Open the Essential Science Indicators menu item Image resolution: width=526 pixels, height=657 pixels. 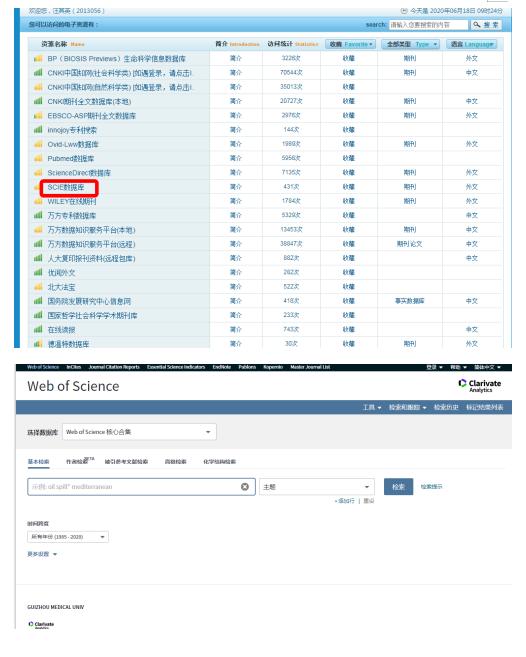[x=176, y=367]
